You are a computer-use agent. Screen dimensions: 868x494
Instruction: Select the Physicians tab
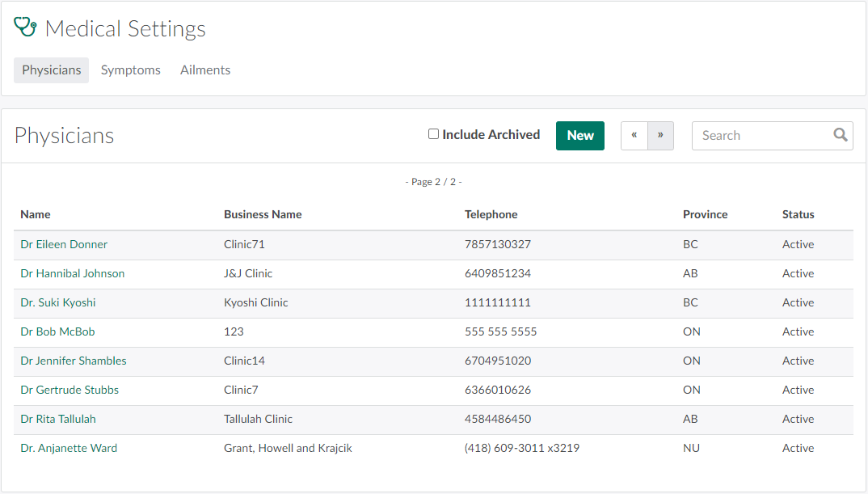52,70
